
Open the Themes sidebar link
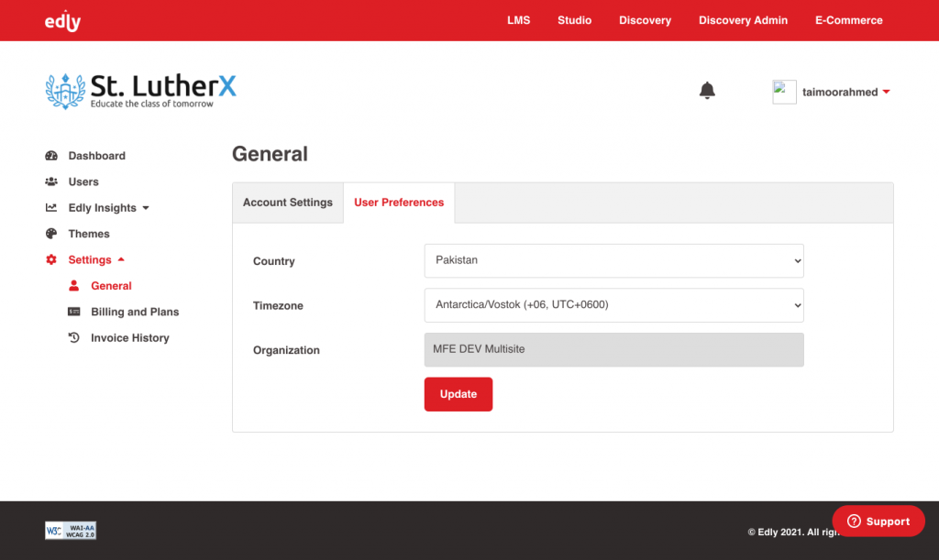pos(89,234)
